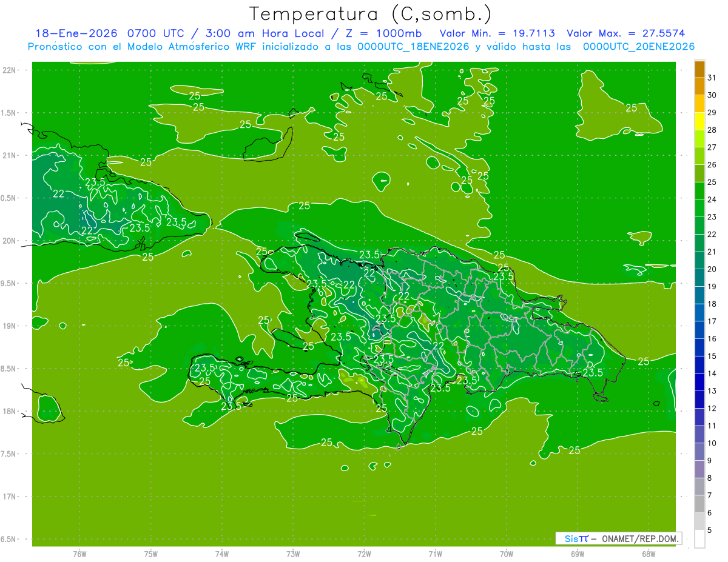Click the colorbar label 15

(x=712, y=356)
